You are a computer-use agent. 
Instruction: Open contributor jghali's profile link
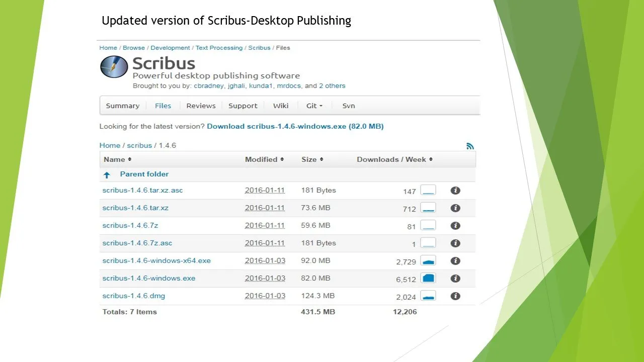(236, 86)
